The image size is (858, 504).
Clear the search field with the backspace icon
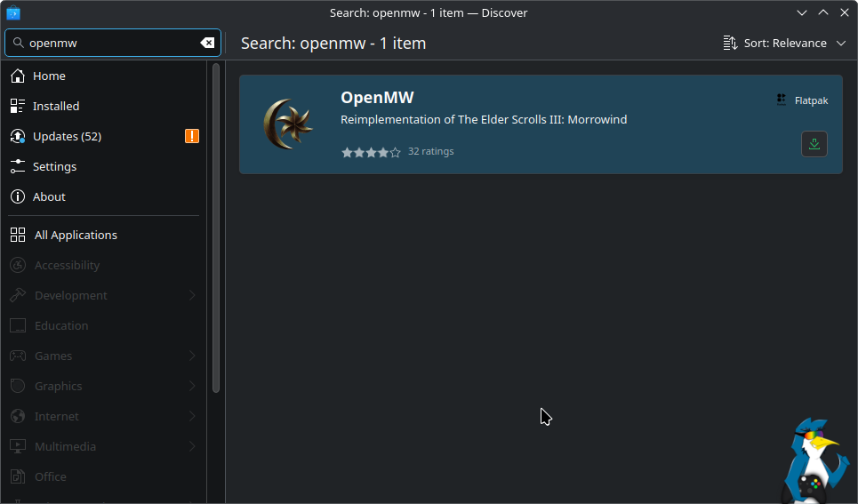[207, 43]
